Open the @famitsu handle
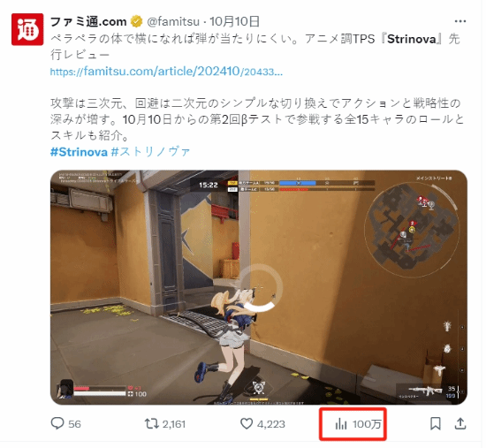Viewport: 486px width, 448px height. pyautogui.click(x=173, y=22)
